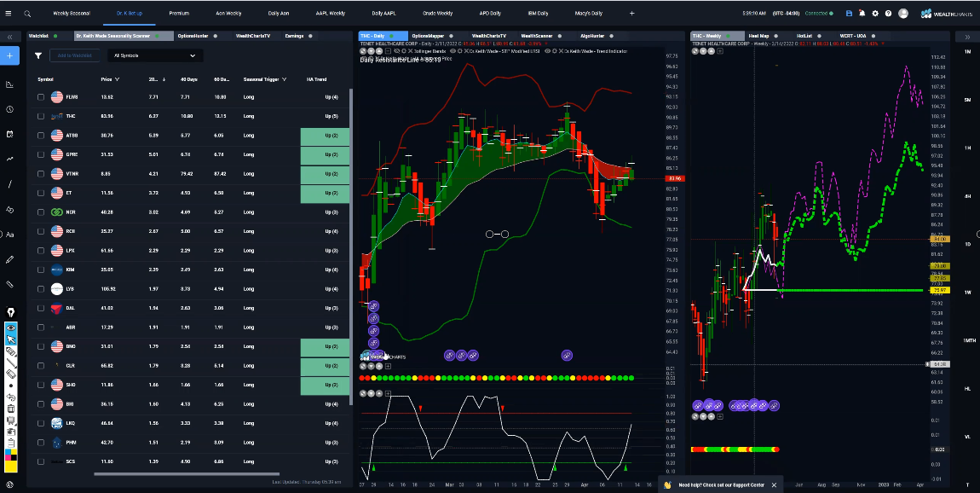980x493 pixels.
Task: Tick the checkbox for DAL row
Action: click(41, 309)
